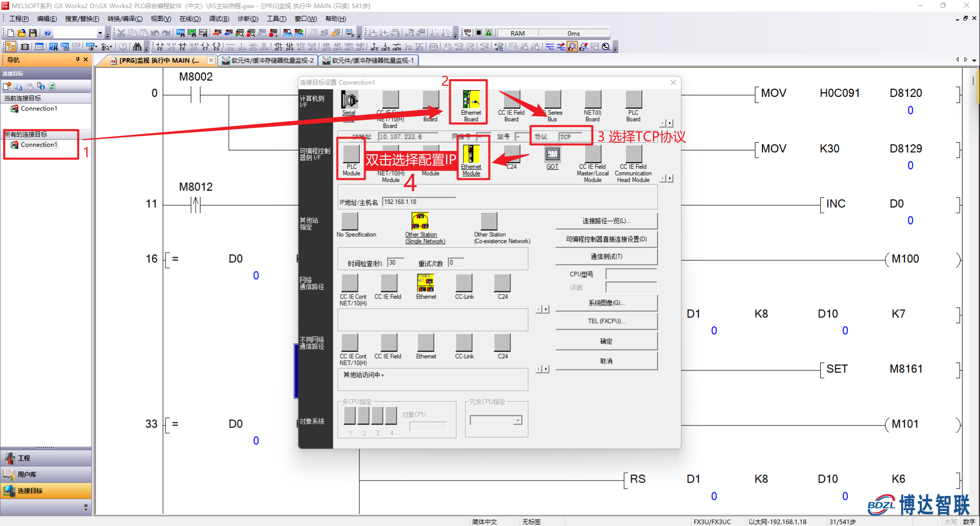The width and height of the screenshot is (980, 526).
Task: Click the 重试次数 retry count field
Action: click(456, 262)
